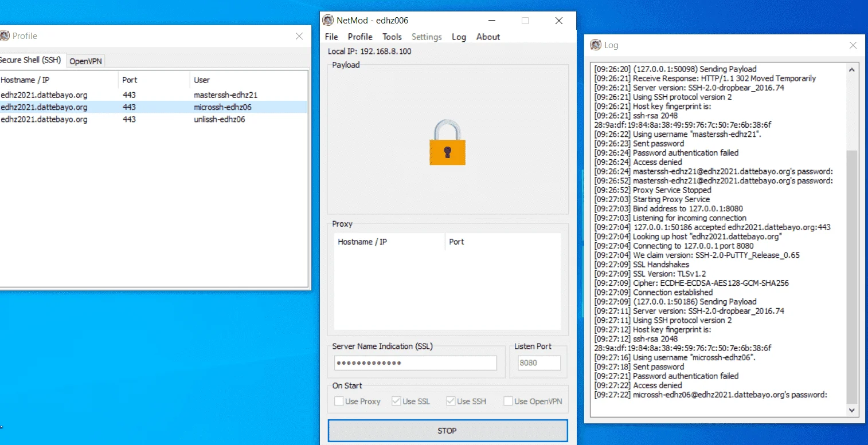Click log line "Proxy Service Stopped"
This screenshot has height=445, width=868.
652,190
